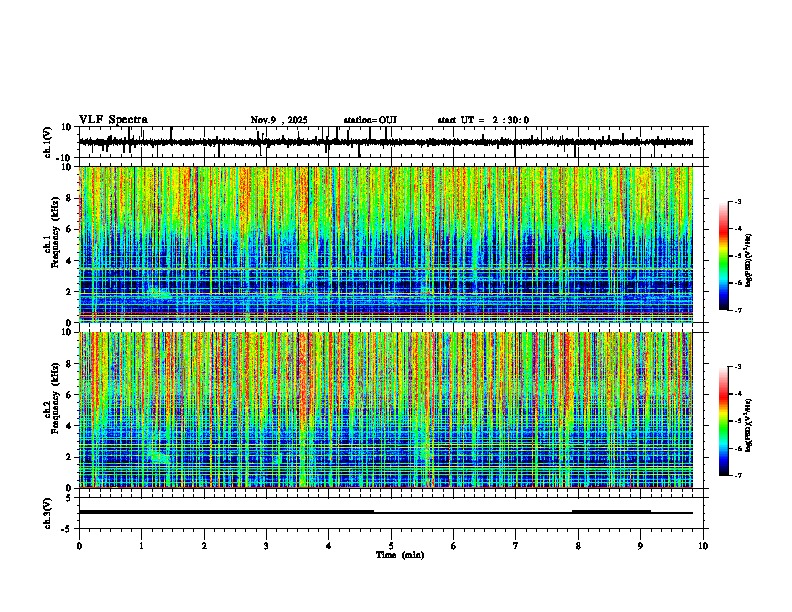Click the date text "Nov.9 , 2025"
Viewport: 792px width, 612px height.
279,120
